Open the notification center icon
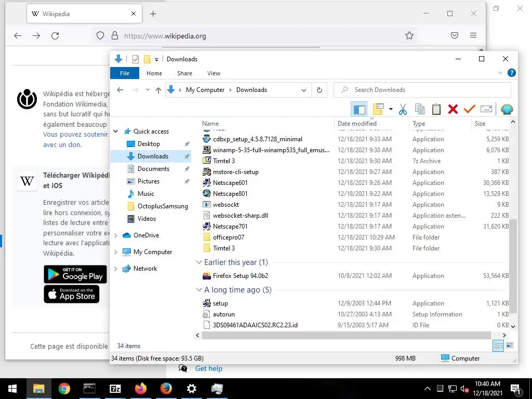 [516, 390]
